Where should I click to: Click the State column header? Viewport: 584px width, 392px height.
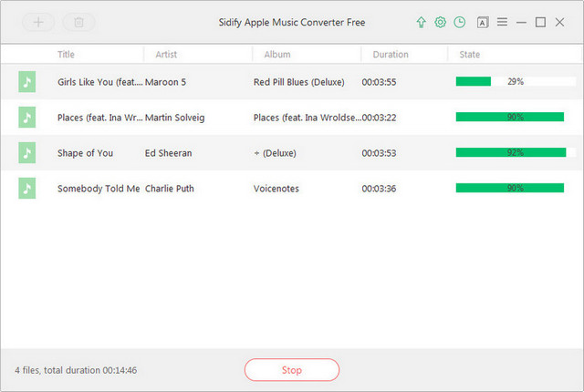click(470, 55)
